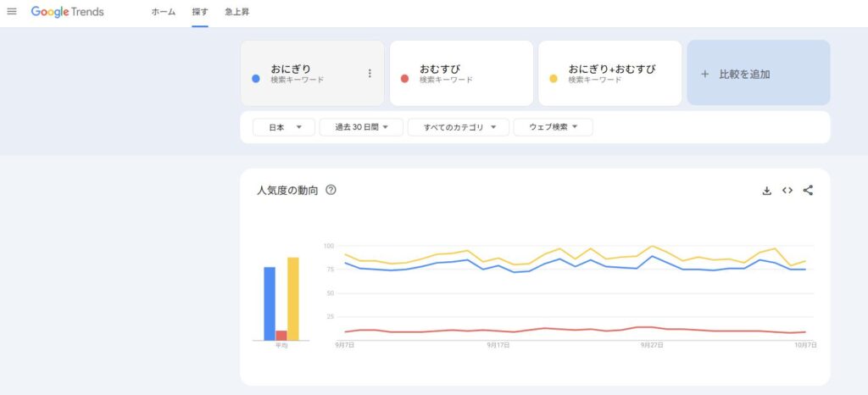Edit the おにぎり+おむすび search term card
Screen dimensions: 868x395
(x=610, y=73)
